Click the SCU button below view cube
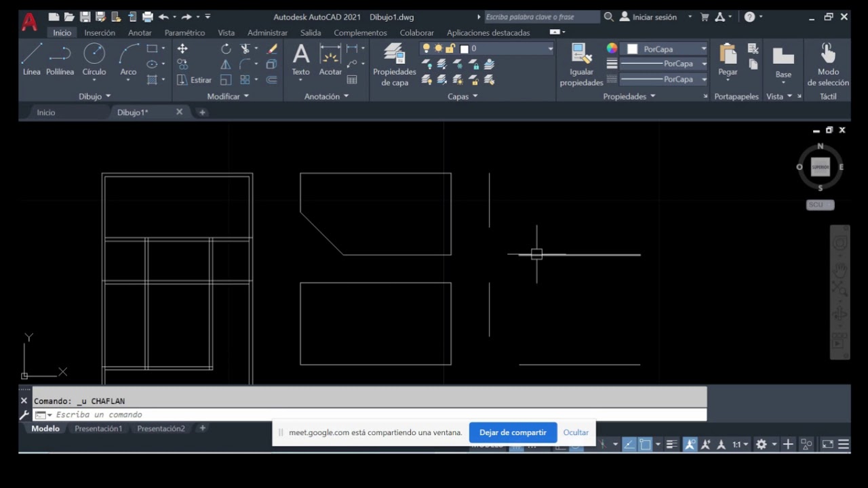The image size is (868, 488). pyautogui.click(x=820, y=205)
